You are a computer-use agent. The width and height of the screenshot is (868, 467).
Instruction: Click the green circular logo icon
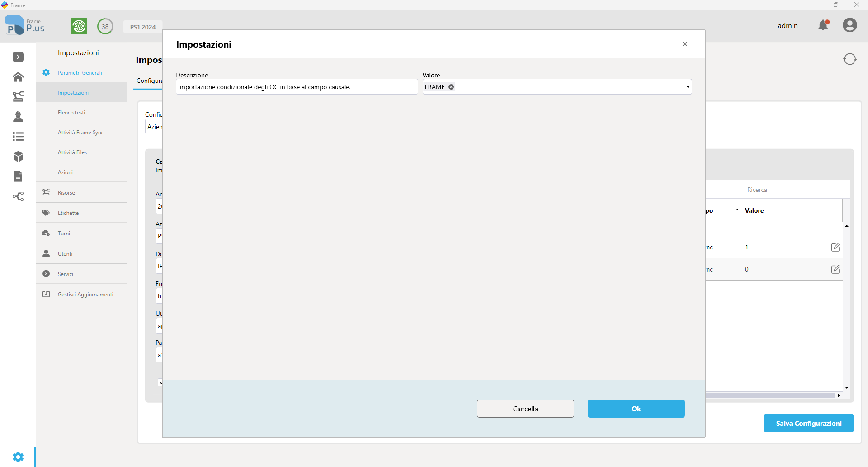click(79, 26)
